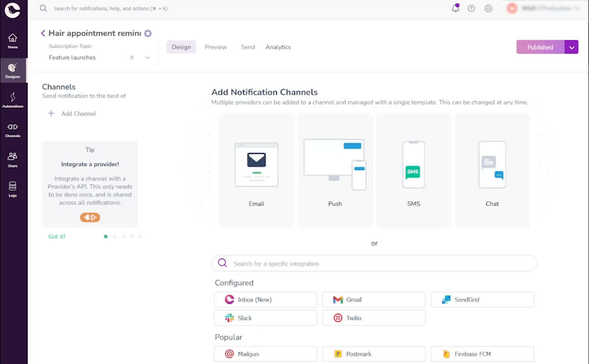
Task: Open the Published dropdown arrow
Action: pyautogui.click(x=571, y=47)
